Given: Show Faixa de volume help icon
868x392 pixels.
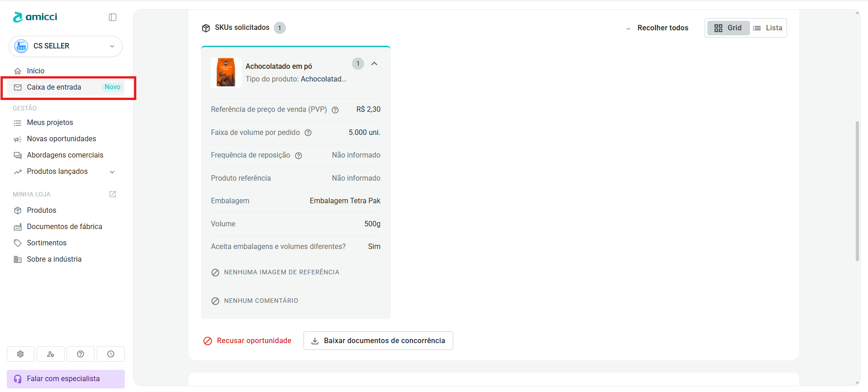Looking at the screenshot, I should 308,133.
